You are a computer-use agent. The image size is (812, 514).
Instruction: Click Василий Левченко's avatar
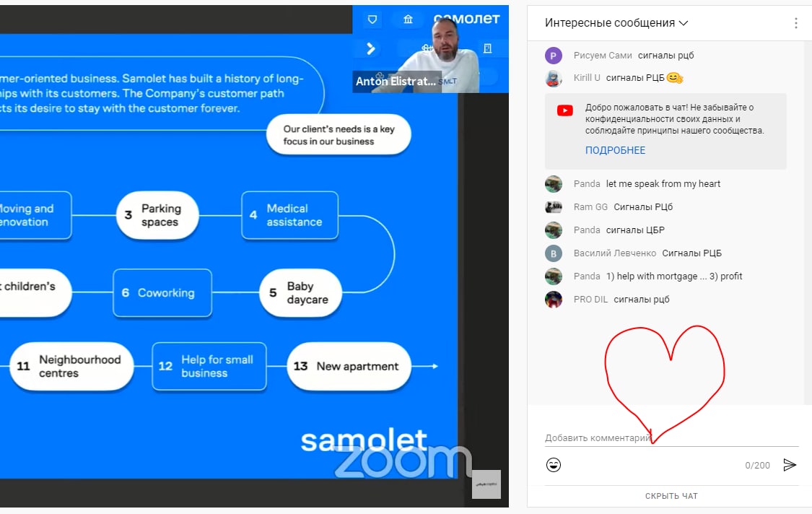click(554, 253)
